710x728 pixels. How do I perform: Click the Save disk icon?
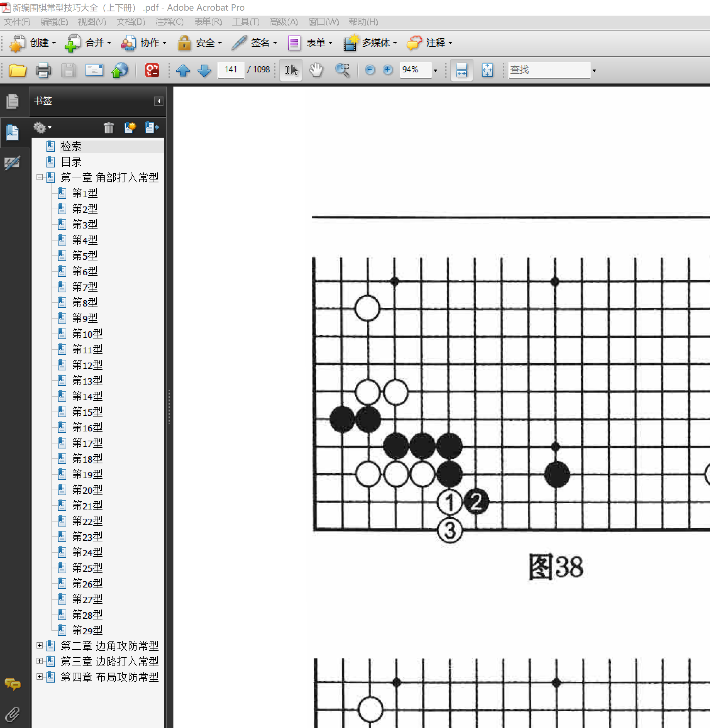point(68,70)
